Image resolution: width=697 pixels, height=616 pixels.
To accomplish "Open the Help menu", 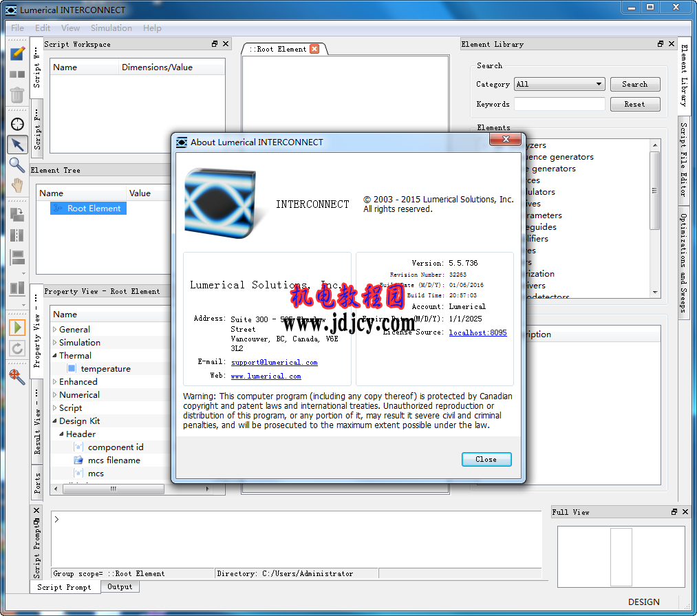I will (152, 28).
